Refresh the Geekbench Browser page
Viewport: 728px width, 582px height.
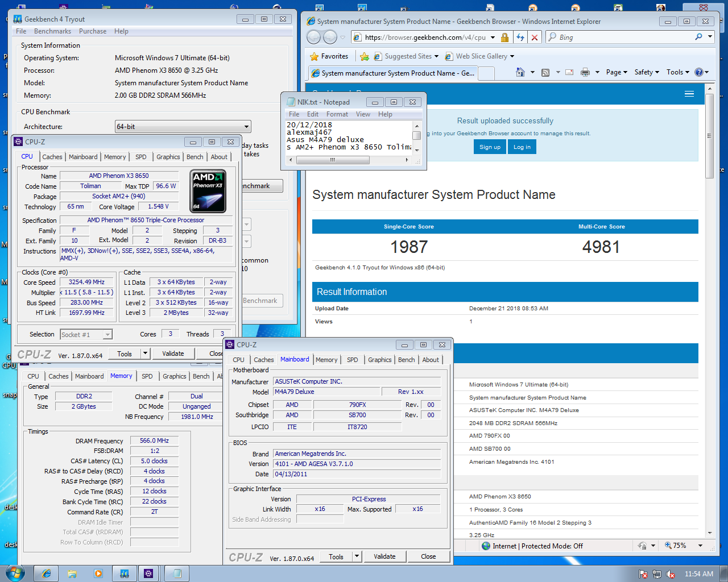pyautogui.click(x=520, y=38)
